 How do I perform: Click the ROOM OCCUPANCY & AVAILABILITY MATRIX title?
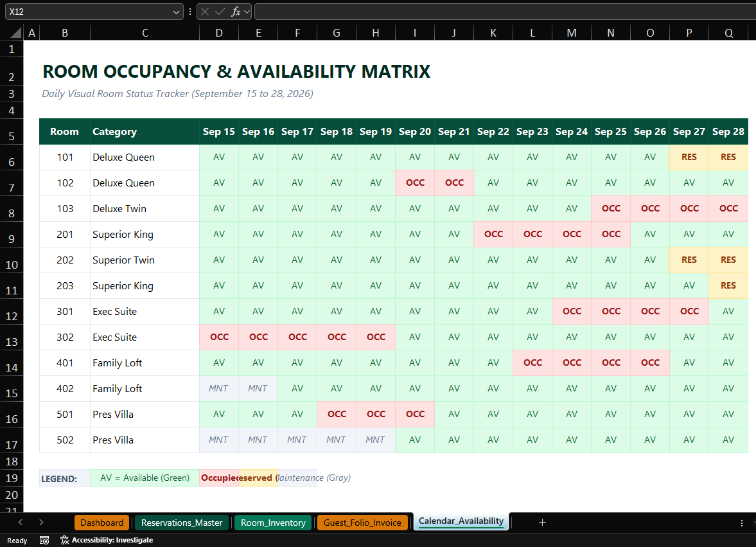(236, 71)
